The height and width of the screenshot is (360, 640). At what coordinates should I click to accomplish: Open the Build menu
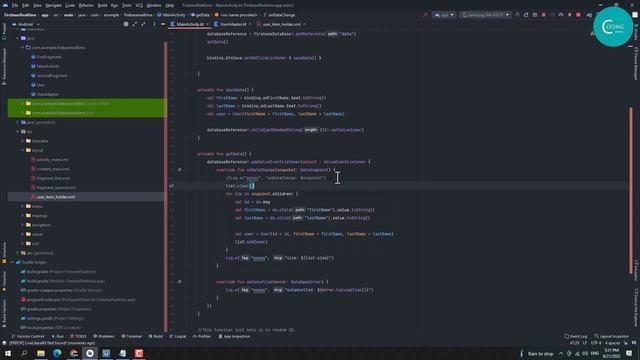click(102, 5)
